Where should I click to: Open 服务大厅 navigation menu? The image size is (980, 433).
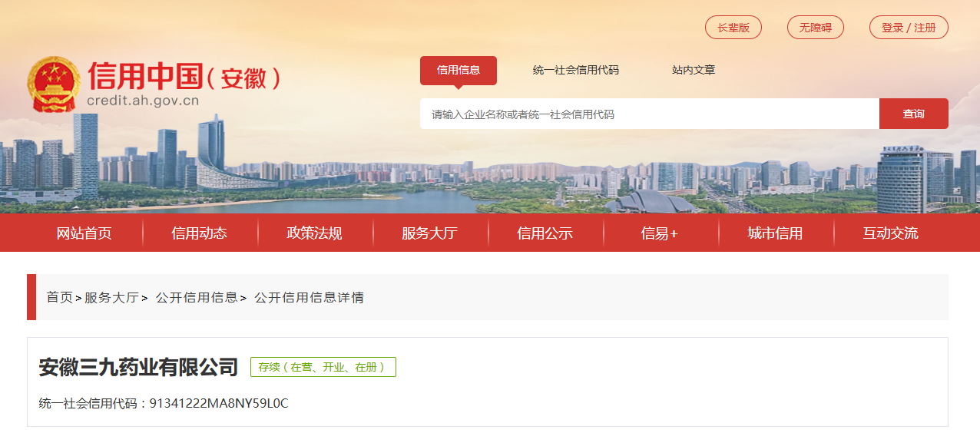430,233
